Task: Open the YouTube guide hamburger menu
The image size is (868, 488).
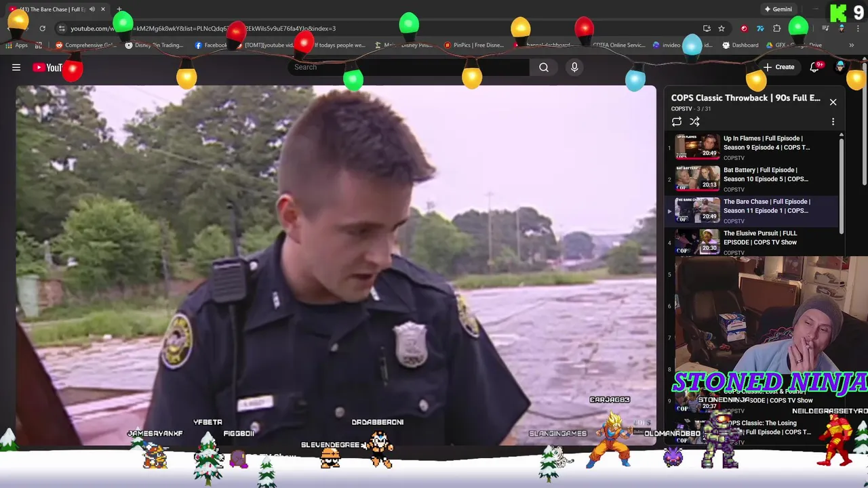Action: click(x=16, y=67)
